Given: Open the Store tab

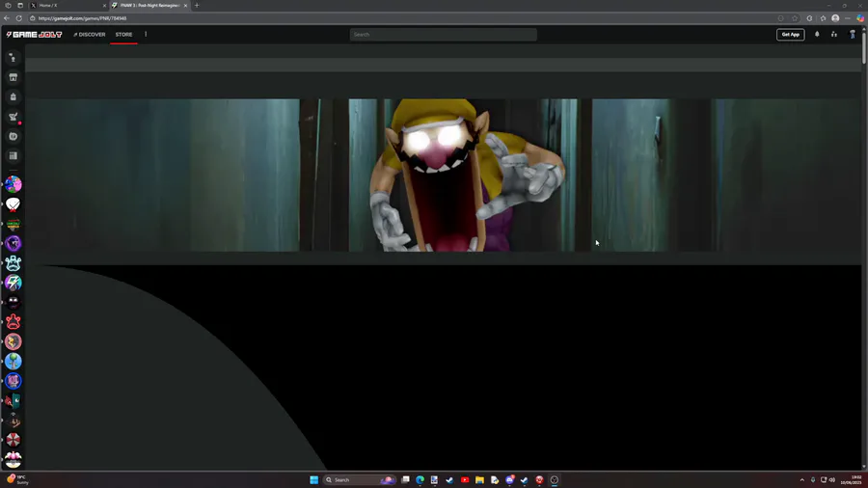Looking at the screenshot, I should point(123,35).
